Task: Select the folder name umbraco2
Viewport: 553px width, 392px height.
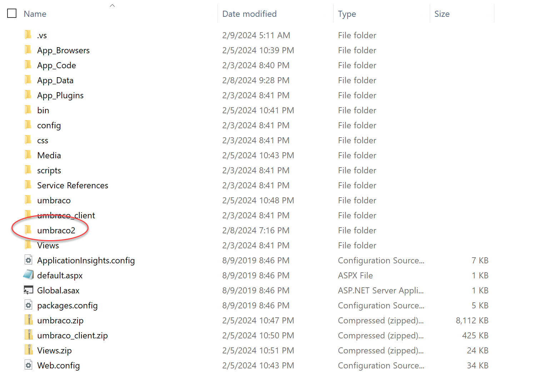Action: [x=56, y=230]
